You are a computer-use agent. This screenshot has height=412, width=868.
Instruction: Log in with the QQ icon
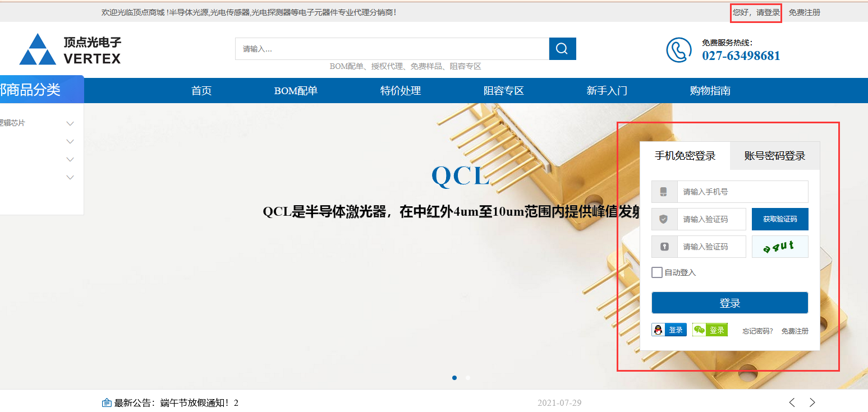[x=658, y=330]
